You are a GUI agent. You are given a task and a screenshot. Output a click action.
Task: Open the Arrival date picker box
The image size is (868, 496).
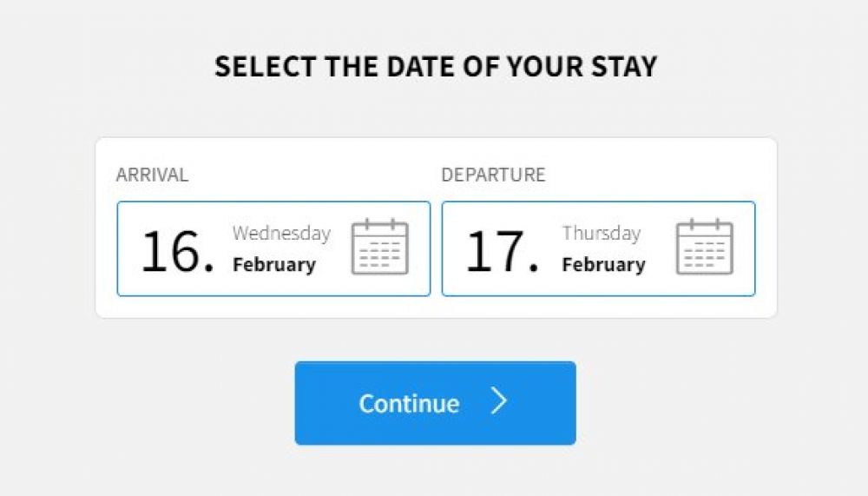pyautogui.click(x=273, y=249)
